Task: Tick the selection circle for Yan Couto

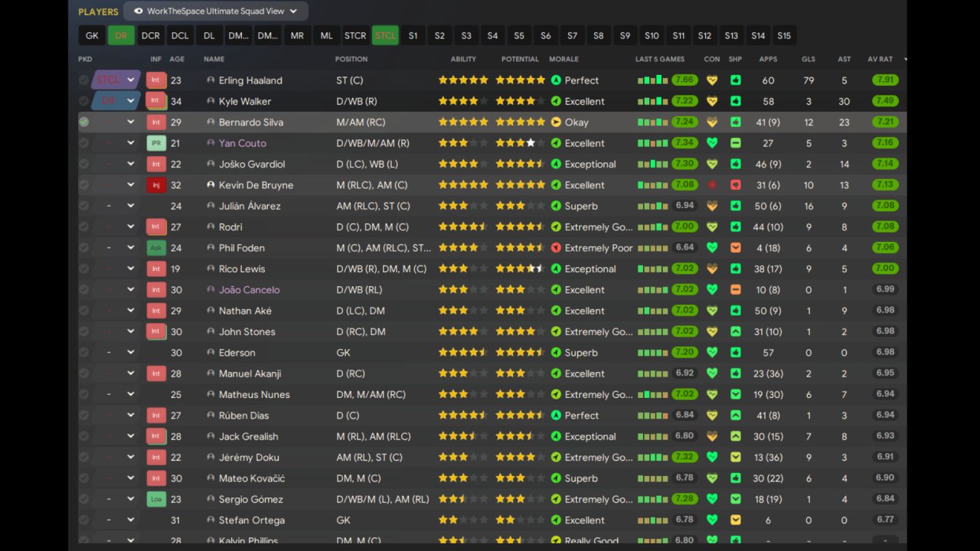Action: click(x=83, y=143)
